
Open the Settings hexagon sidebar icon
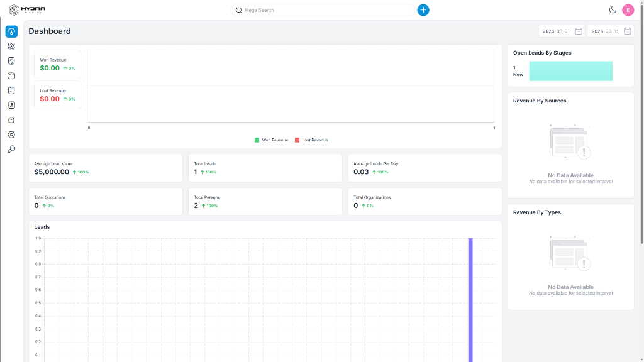pos(11,134)
